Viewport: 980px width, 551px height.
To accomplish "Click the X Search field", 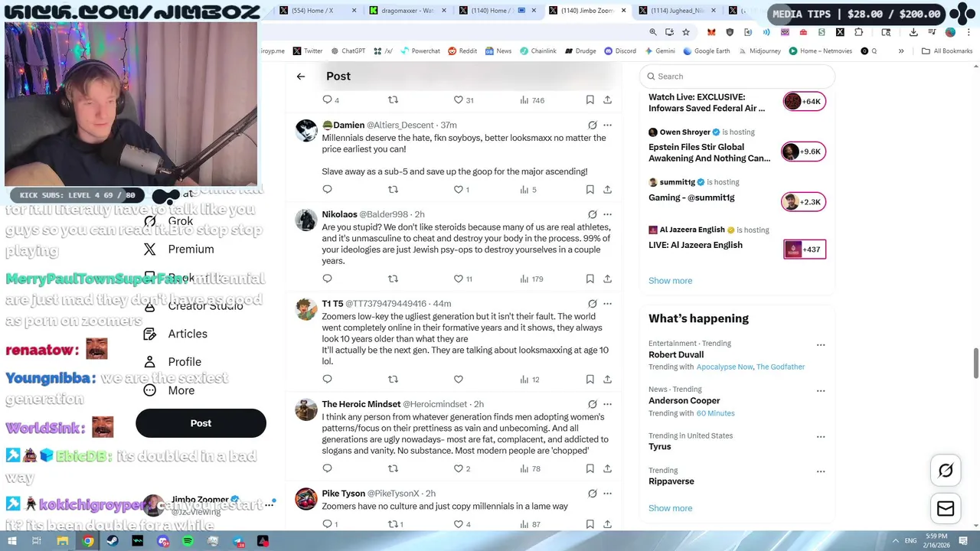I will click(x=737, y=77).
